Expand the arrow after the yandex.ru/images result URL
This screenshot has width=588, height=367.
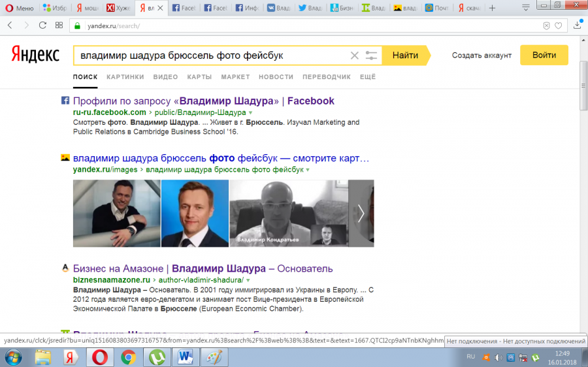[308, 170]
